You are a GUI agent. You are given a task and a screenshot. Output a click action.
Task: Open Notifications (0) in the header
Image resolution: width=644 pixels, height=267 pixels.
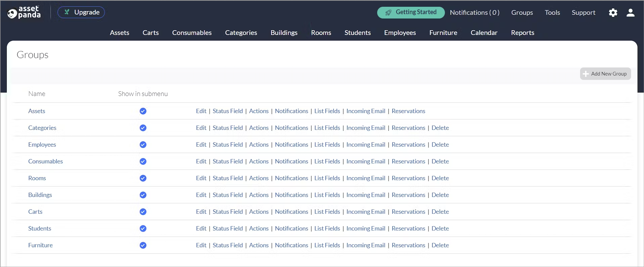point(474,13)
